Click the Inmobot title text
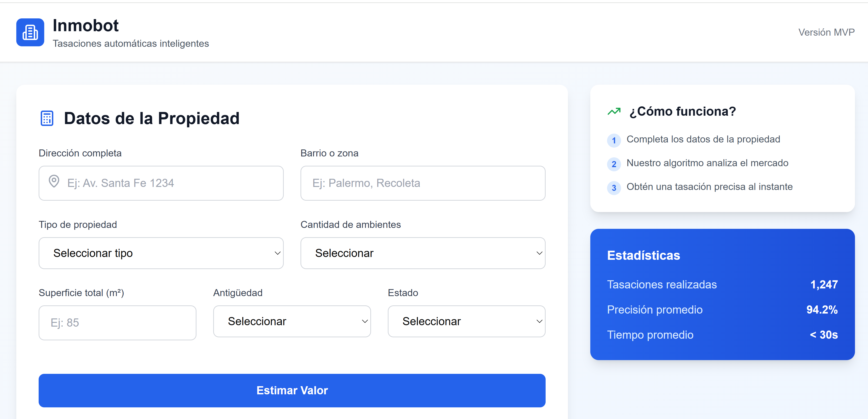This screenshot has height=419, width=868. pyautogui.click(x=86, y=26)
